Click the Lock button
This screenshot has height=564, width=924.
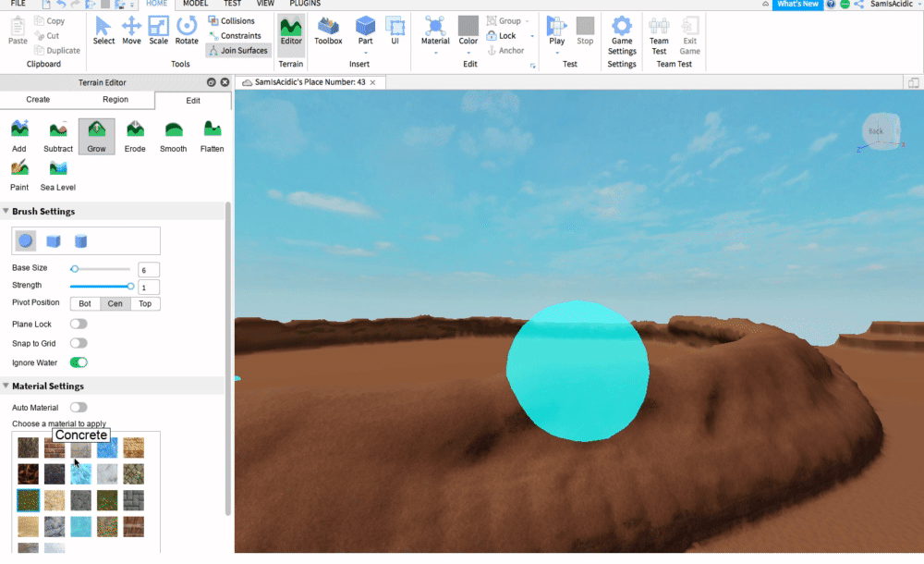click(502, 35)
